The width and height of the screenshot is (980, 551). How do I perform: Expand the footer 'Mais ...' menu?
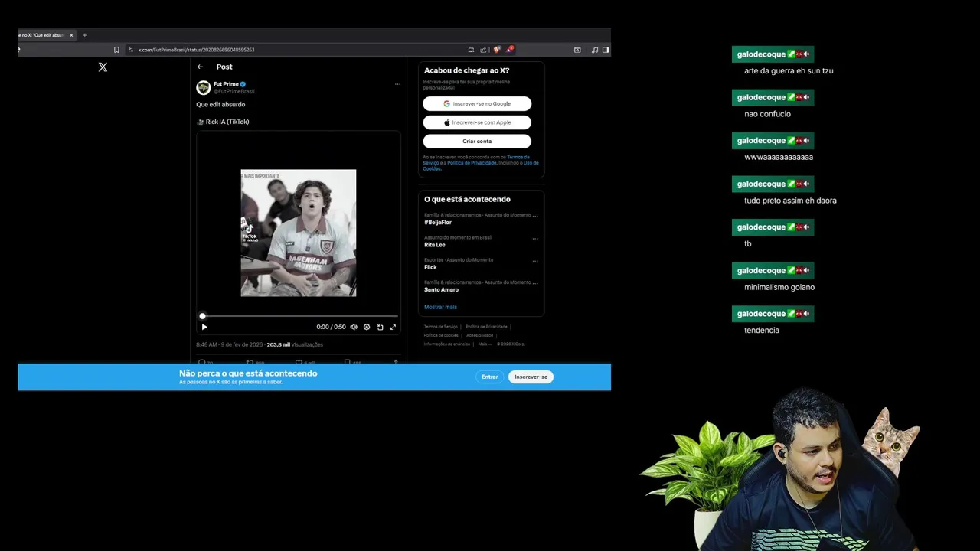click(484, 344)
